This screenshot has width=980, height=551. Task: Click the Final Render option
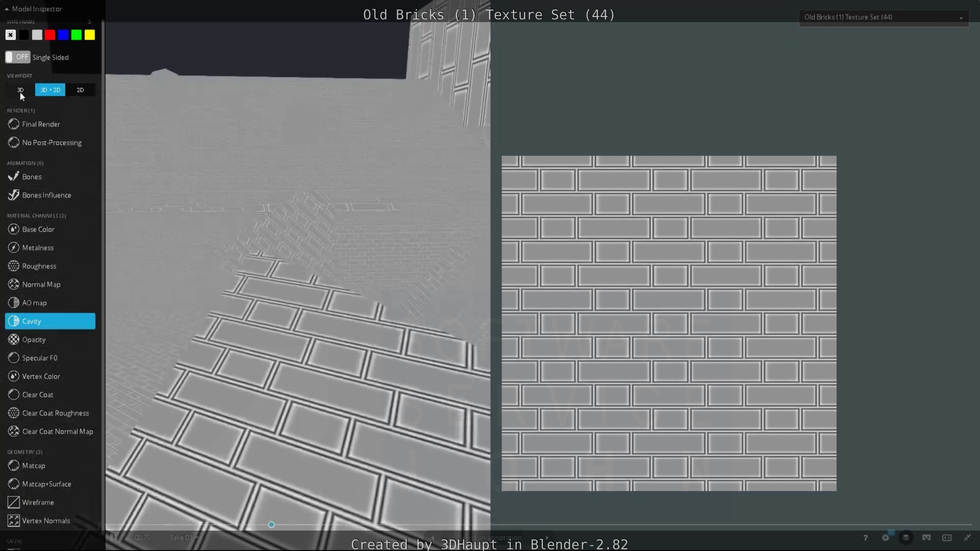coord(41,124)
